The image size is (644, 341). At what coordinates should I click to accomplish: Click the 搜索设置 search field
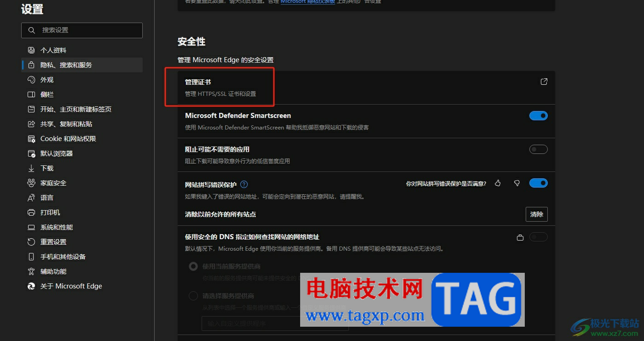click(82, 30)
